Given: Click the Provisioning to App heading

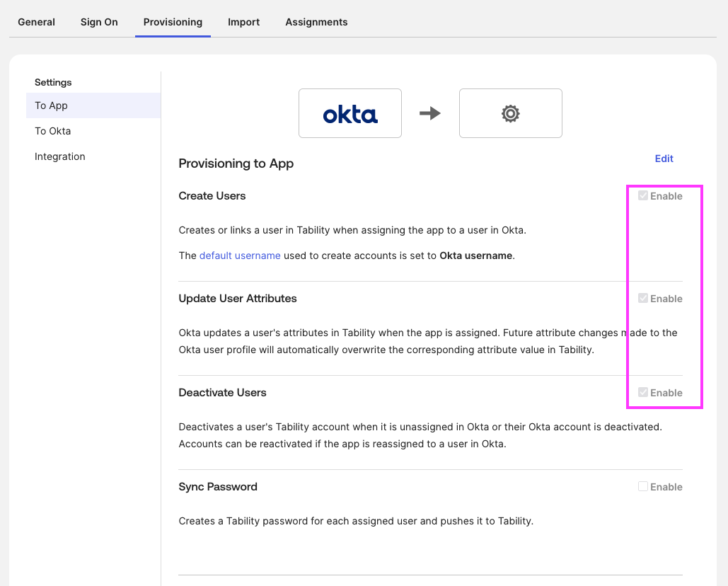Looking at the screenshot, I should click(x=236, y=163).
